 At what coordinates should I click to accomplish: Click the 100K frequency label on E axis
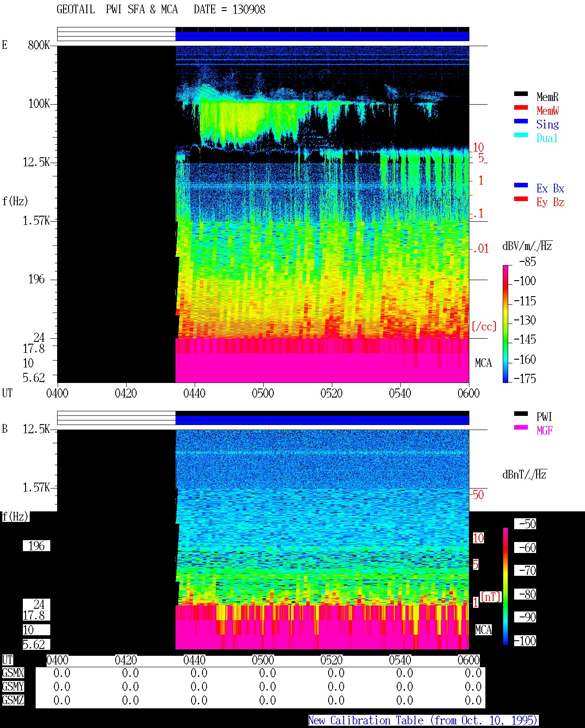pyautogui.click(x=39, y=104)
